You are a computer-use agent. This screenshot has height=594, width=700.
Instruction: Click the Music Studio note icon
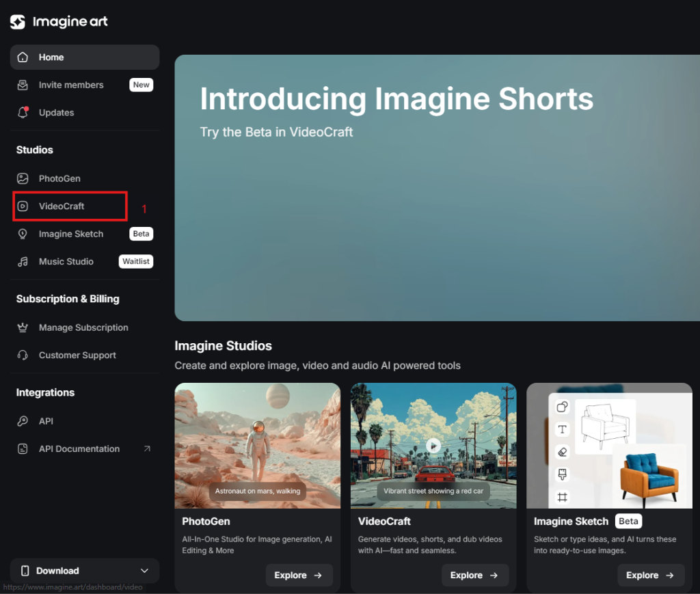pos(23,262)
